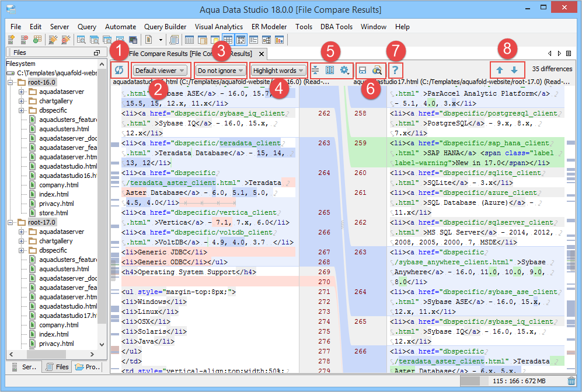Viewport: 582px width, 392px height.
Task: Open the Do not ignore dropdown
Action: pos(220,71)
